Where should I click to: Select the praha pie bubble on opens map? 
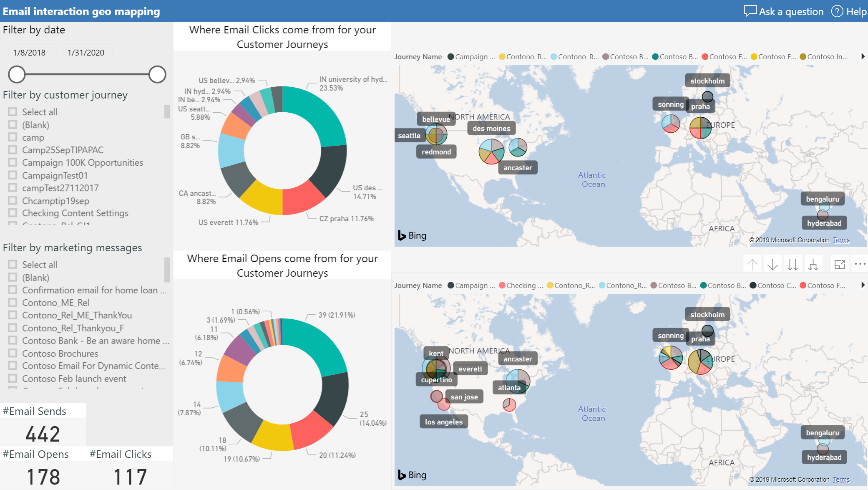700,362
